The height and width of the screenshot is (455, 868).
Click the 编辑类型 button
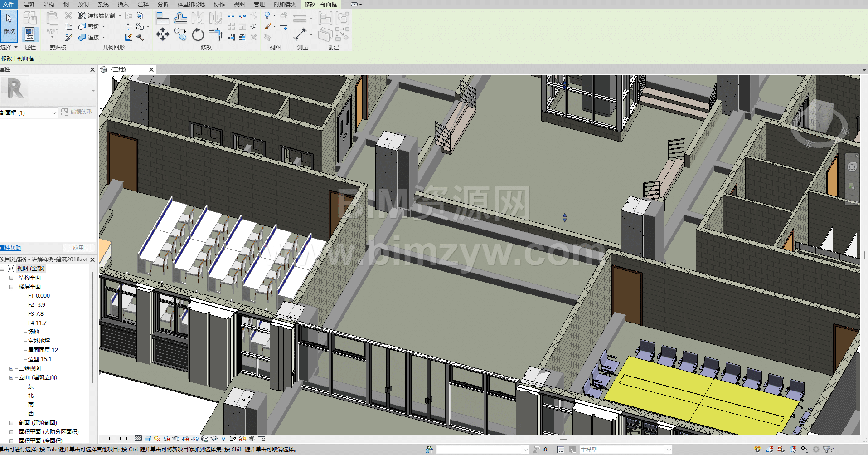point(77,112)
